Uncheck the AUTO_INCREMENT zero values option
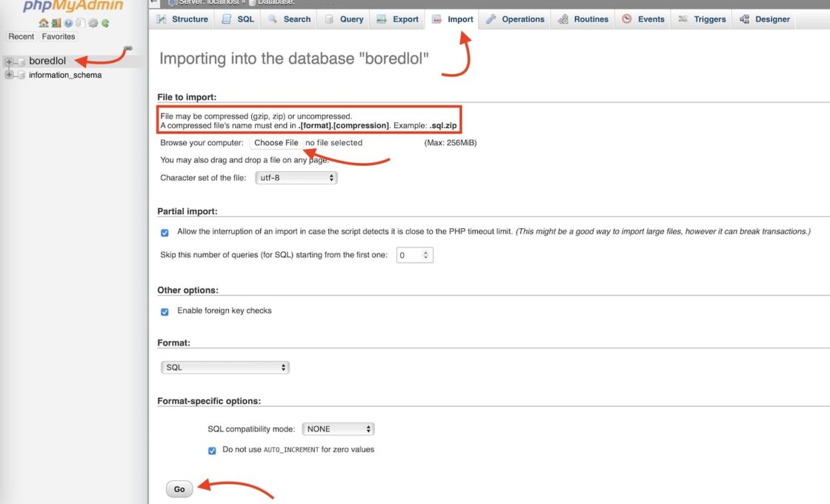Screen dimensions: 830x504 click(x=212, y=450)
